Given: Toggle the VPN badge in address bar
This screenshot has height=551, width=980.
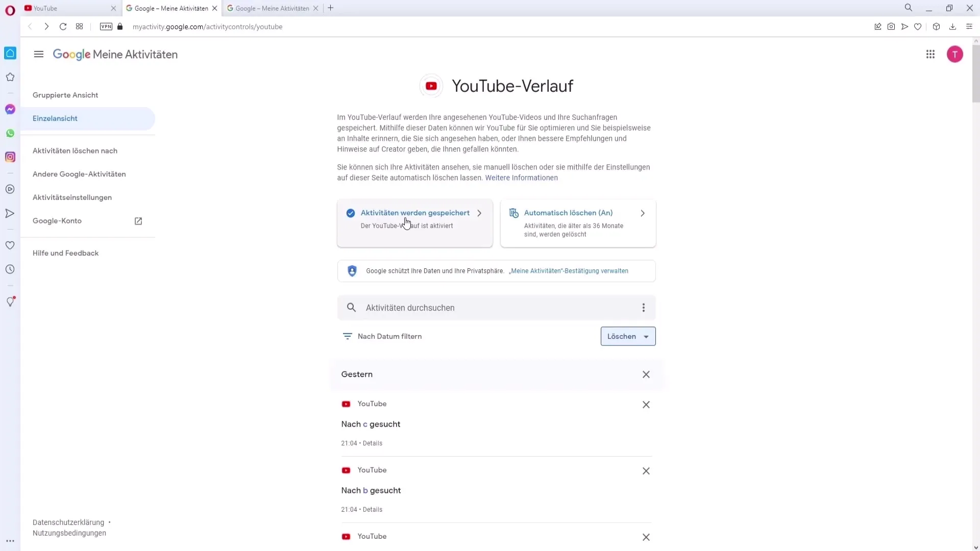Looking at the screenshot, I should [106, 27].
